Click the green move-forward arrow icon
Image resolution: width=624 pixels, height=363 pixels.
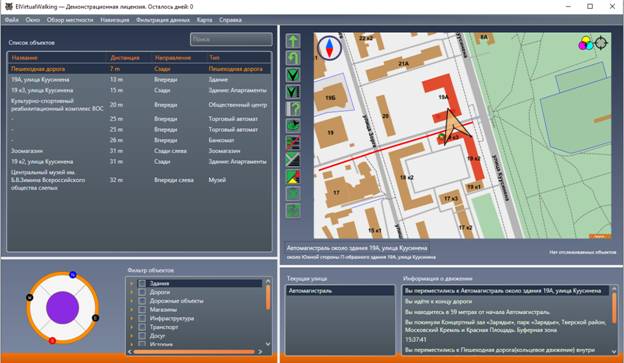[293, 41]
